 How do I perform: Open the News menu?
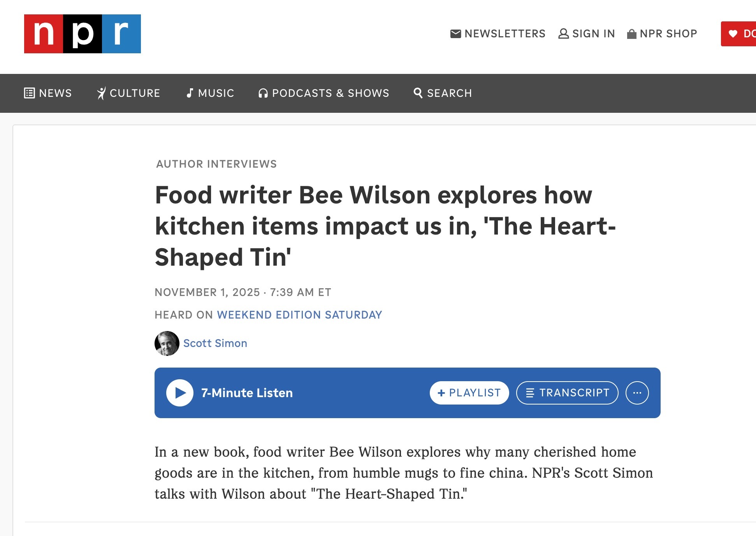coord(48,93)
